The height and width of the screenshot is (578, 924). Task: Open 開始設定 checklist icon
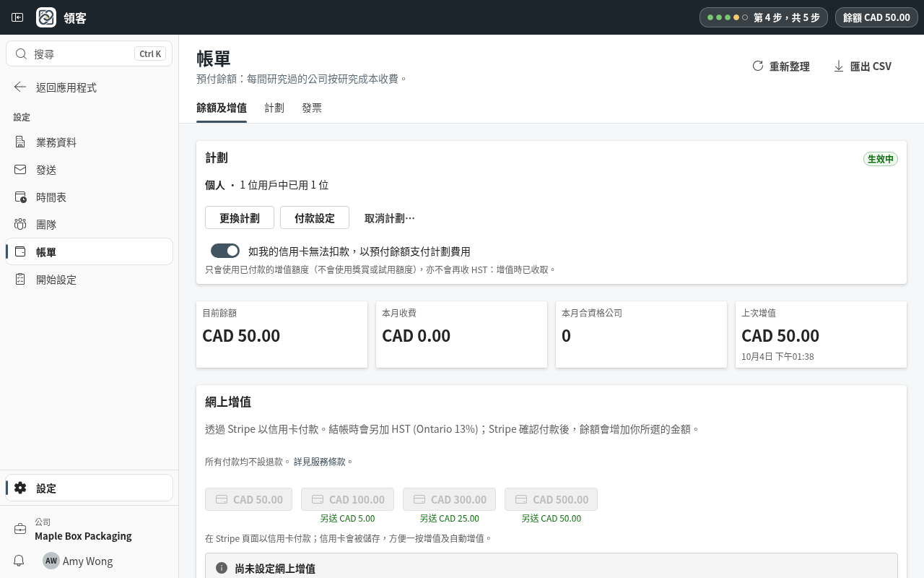[20, 280]
